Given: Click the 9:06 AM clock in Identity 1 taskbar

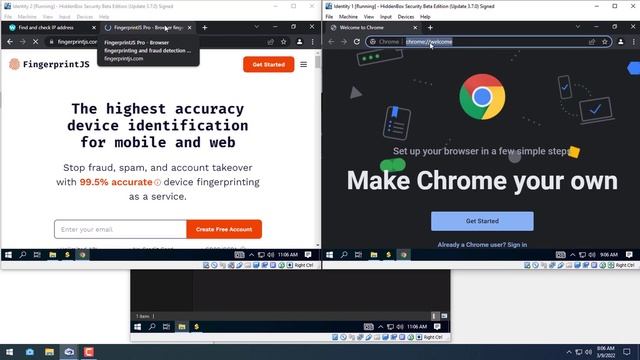Looking at the screenshot, I should pos(609,255).
